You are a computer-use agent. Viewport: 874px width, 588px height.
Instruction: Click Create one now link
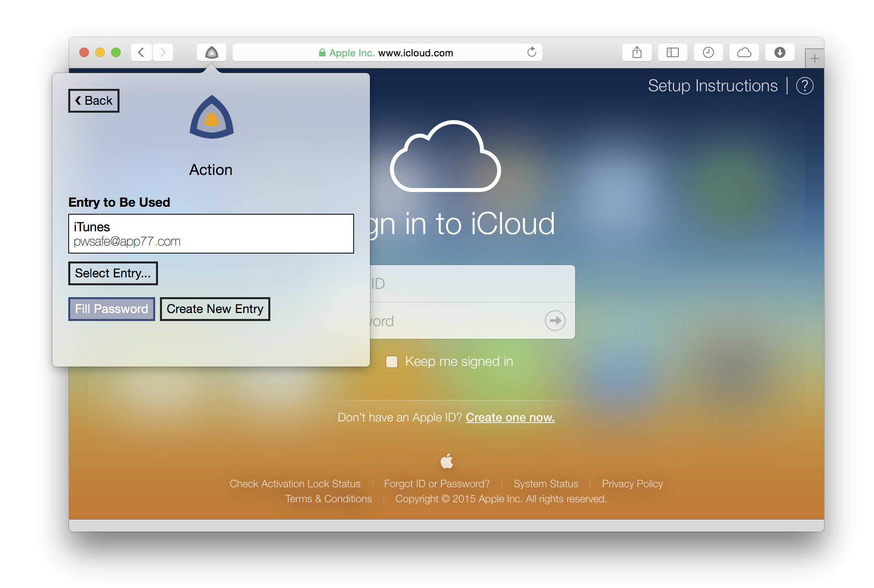click(x=510, y=417)
